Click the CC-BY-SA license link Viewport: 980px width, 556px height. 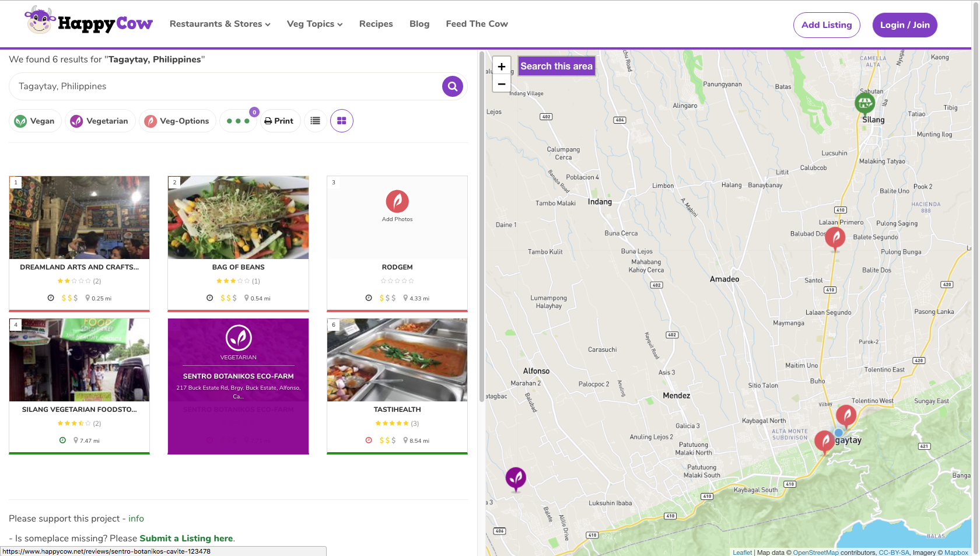click(894, 552)
